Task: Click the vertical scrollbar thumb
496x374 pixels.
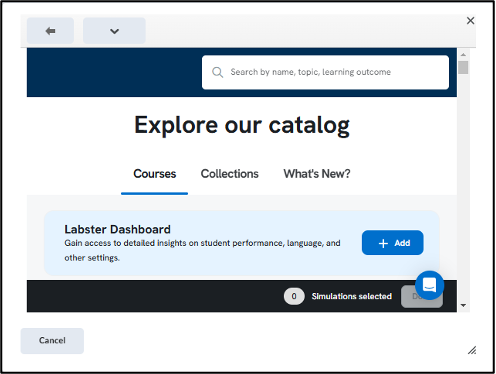Action: [x=463, y=67]
